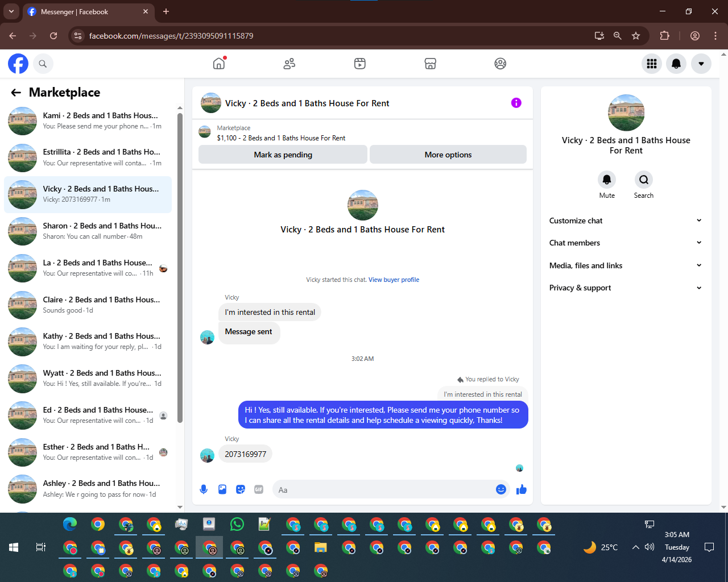Open Kathy conversation in list

pos(88,342)
